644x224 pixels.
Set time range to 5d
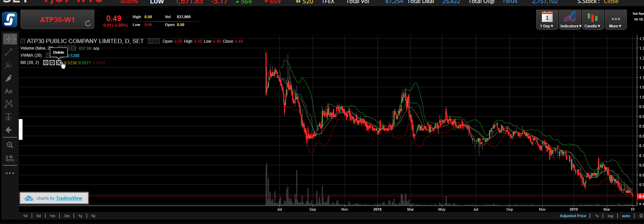point(39,216)
